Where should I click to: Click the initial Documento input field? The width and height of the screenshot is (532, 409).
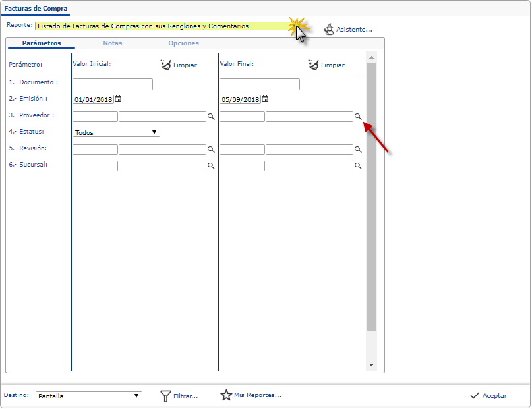click(x=113, y=84)
